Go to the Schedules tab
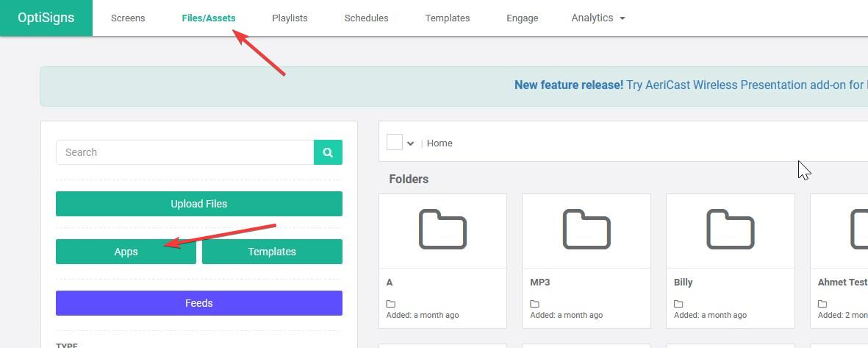868x348 pixels. point(366,18)
